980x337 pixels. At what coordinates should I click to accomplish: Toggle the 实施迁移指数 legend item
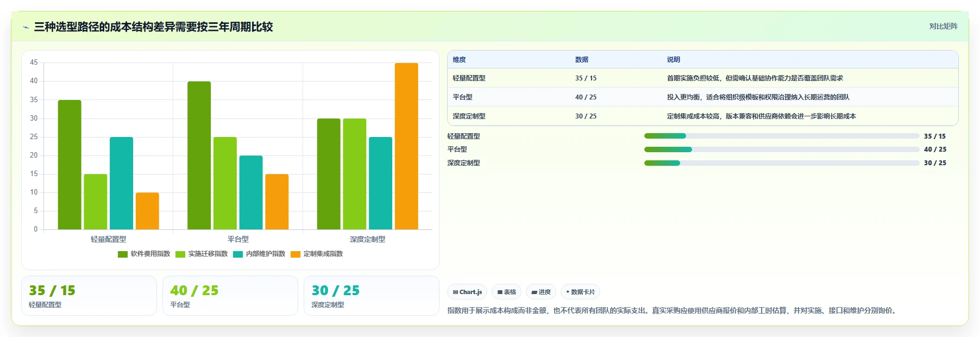coord(202,254)
